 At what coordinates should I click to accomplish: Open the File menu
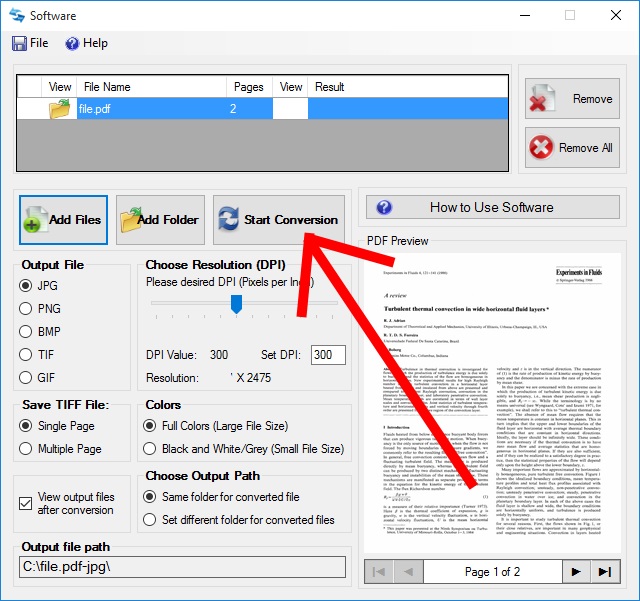point(30,43)
